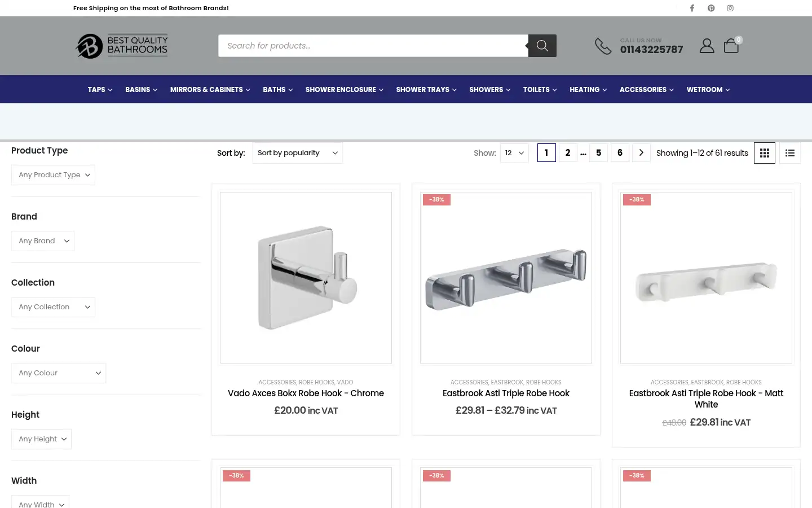
Task: Go to results page 2
Action: pos(568,153)
